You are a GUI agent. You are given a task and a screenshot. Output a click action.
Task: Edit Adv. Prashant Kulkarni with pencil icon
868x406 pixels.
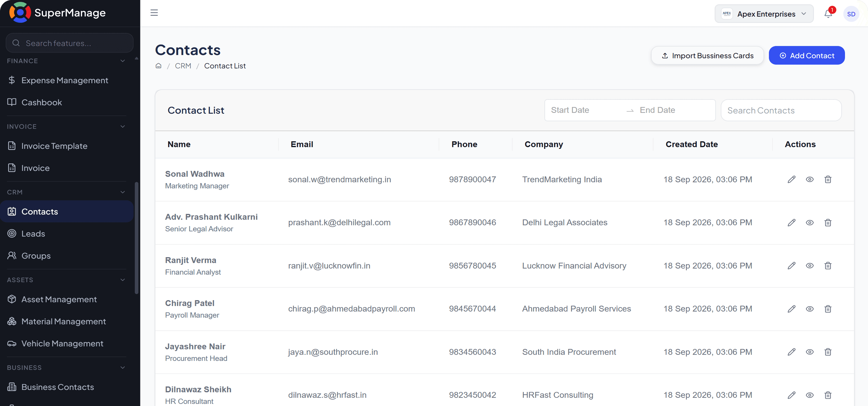[x=792, y=222]
